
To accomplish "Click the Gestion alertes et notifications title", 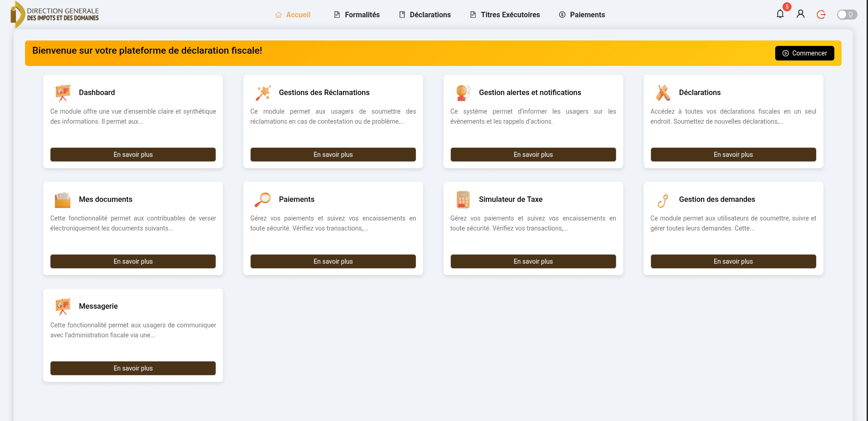I will [530, 92].
